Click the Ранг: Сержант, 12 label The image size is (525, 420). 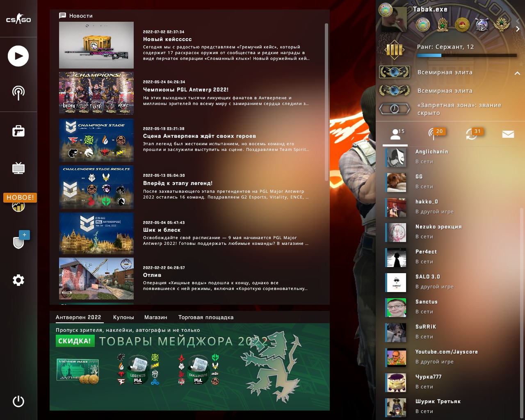pos(445,47)
